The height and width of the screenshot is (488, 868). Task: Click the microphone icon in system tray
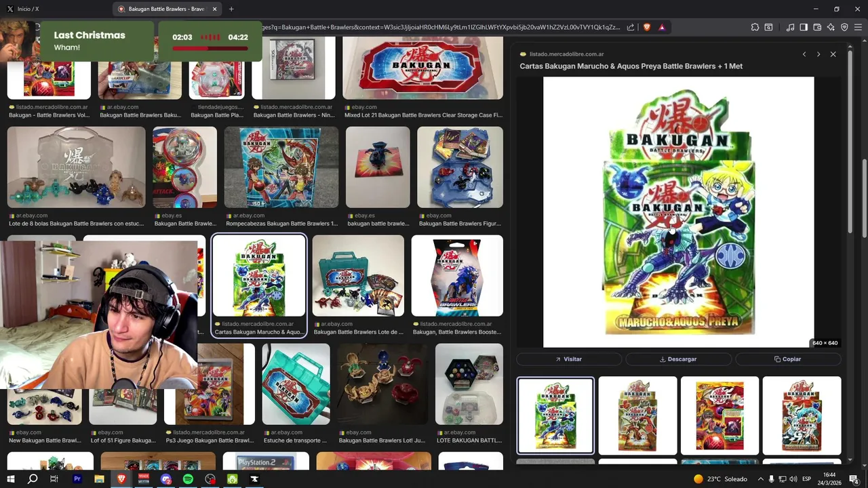(x=771, y=479)
